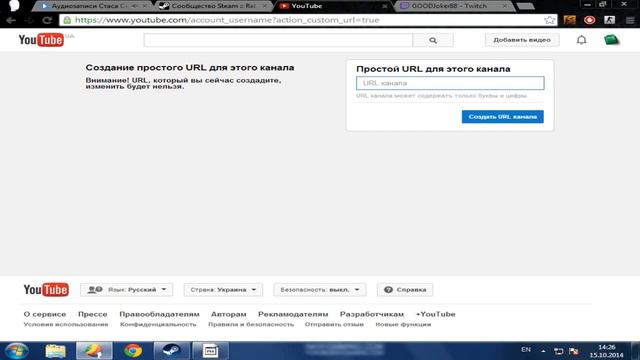Click the browser forward arrow
This screenshot has width=640, height=360.
(x=29, y=20)
